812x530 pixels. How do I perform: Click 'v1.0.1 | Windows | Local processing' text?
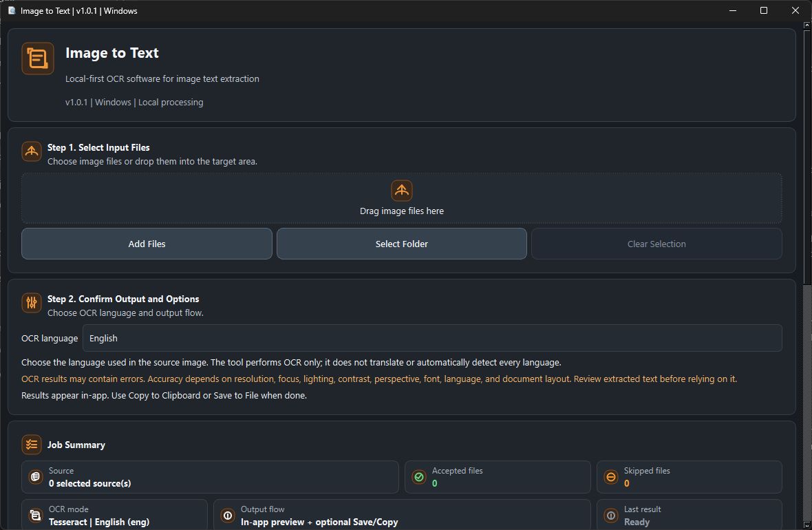pyautogui.click(x=134, y=102)
